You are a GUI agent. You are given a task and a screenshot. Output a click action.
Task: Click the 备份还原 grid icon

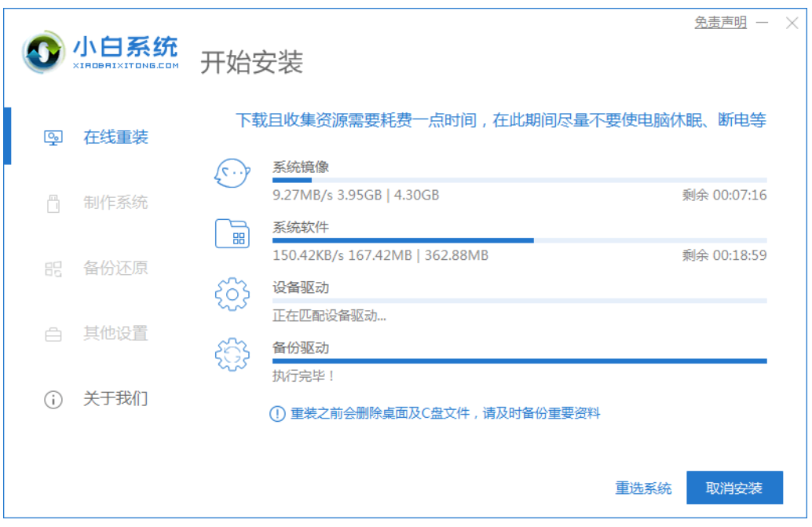(53, 269)
